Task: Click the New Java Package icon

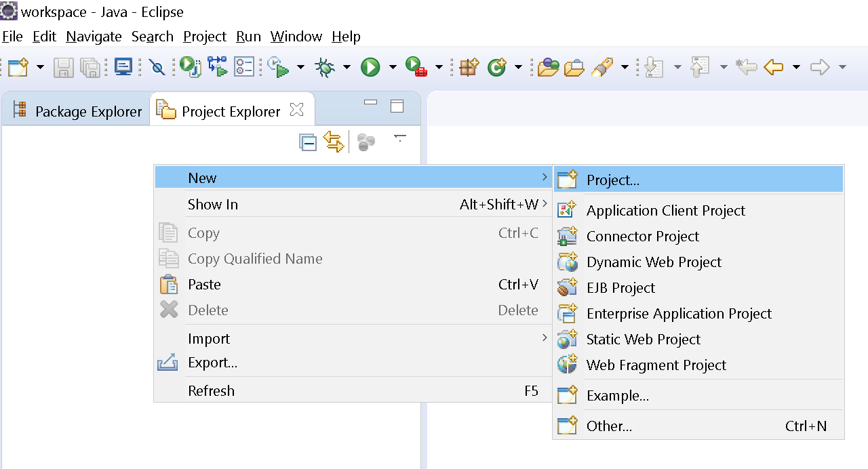Action: 469,66
